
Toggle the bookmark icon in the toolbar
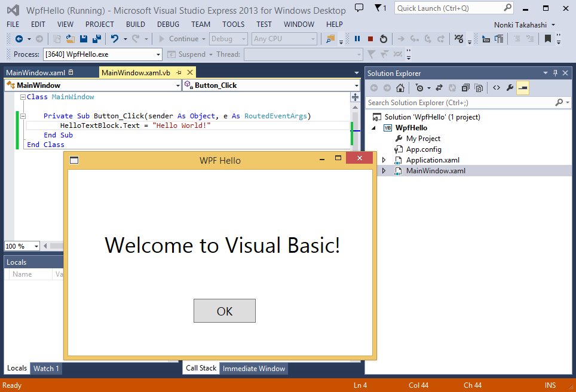548,39
